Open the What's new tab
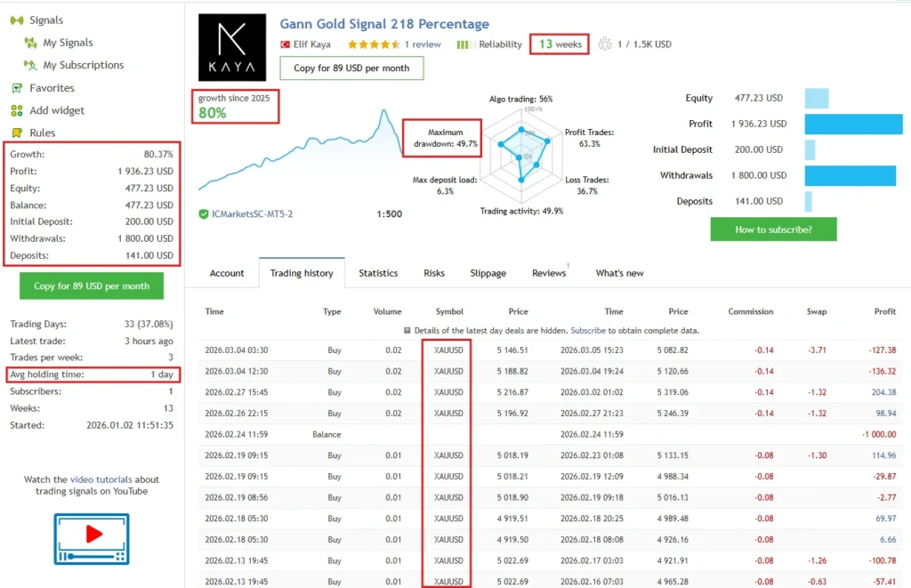Viewport: 911px width, 588px height. click(619, 273)
